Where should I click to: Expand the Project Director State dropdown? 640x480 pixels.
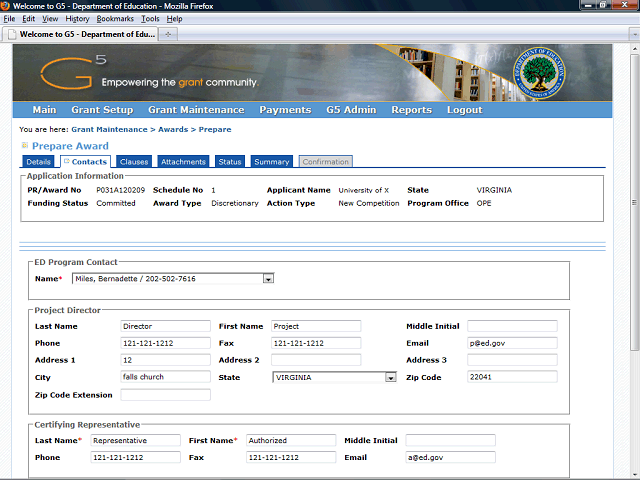[390, 378]
